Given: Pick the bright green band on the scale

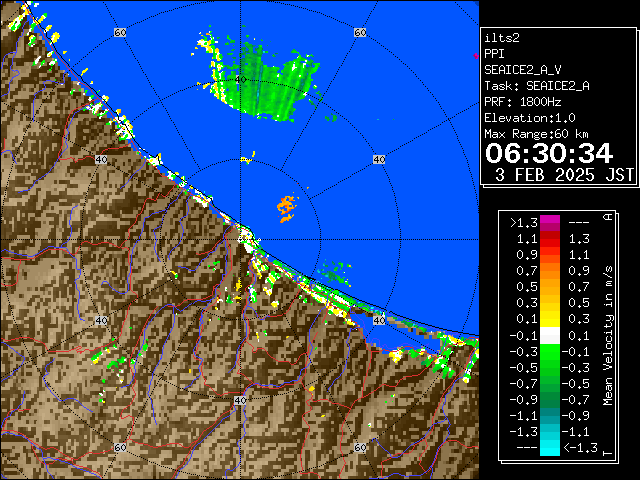Looking at the screenshot, I should [x=550, y=353].
